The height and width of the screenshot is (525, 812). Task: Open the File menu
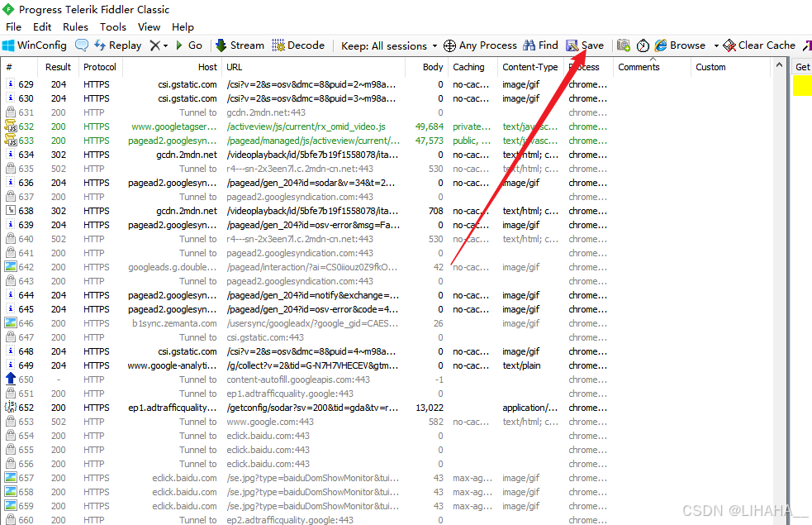(13, 27)
